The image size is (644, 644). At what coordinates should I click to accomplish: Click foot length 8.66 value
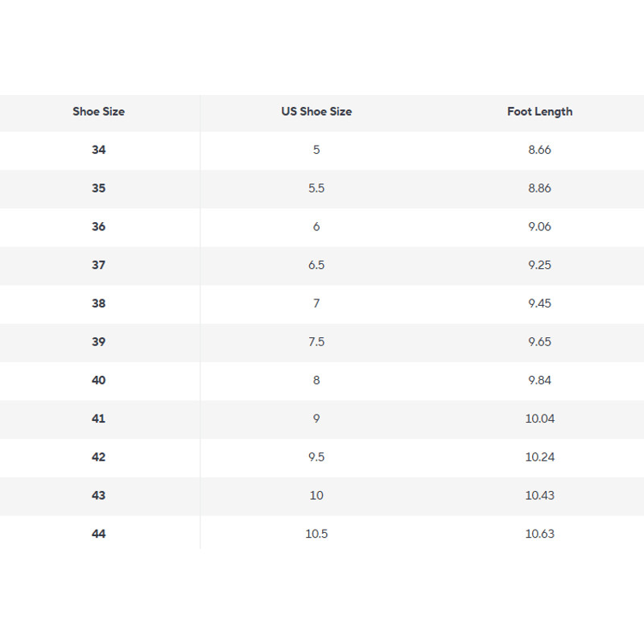coord(539,150)
